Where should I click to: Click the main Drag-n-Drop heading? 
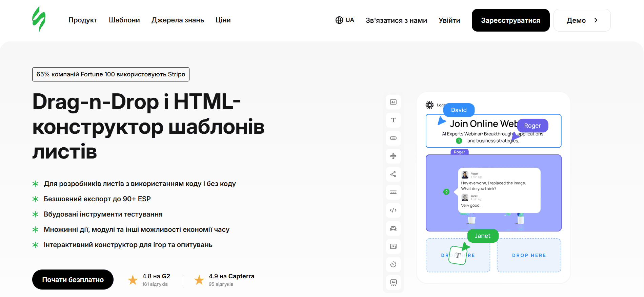click(148, 126)
